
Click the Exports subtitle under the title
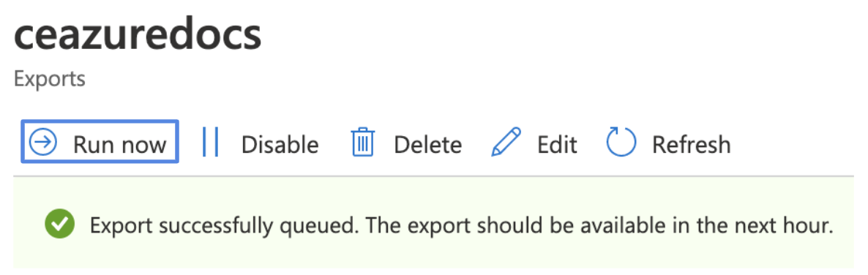(49, 79)
